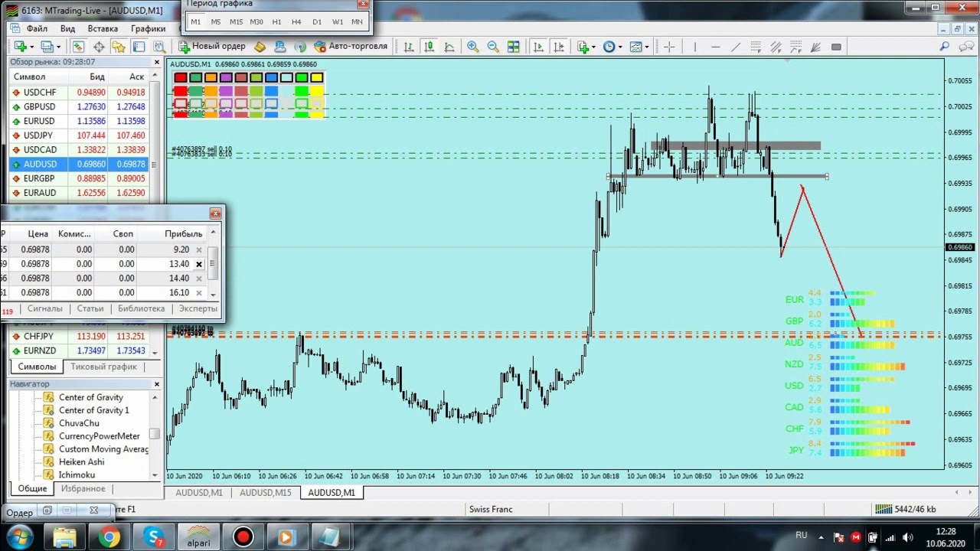Open the Файл menu

click(x=36, y=28)
